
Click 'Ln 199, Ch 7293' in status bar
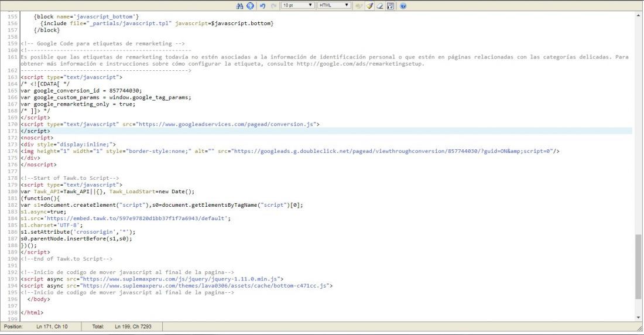click(x=133, y=326)
